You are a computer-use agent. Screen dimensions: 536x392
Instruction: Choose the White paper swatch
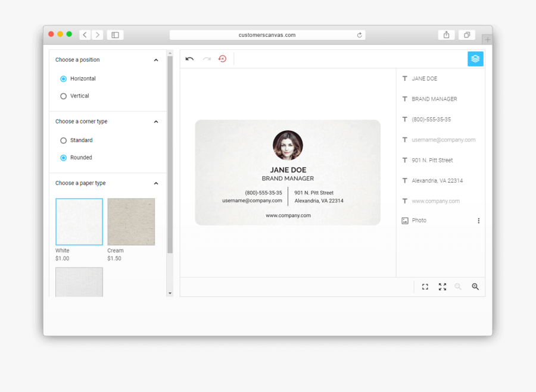point(79,222)
